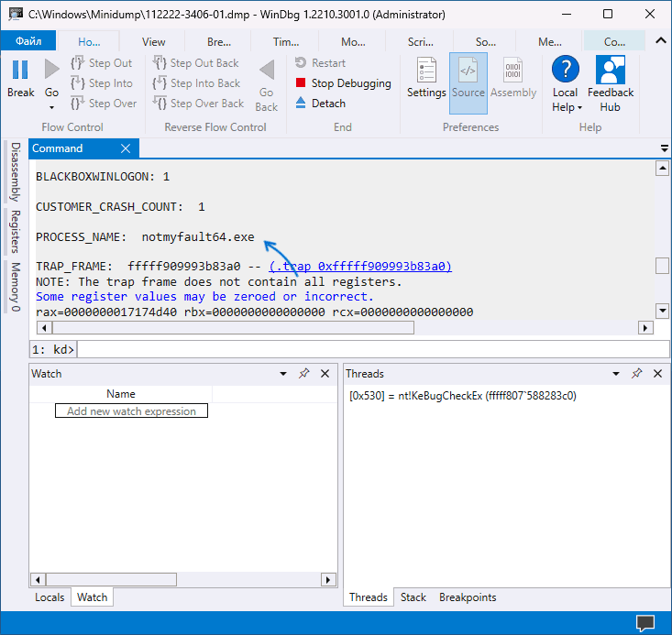Click PROCESS_NAME notmyfault64.exe text
The image size is (672, 635).
tap(145, 237)
